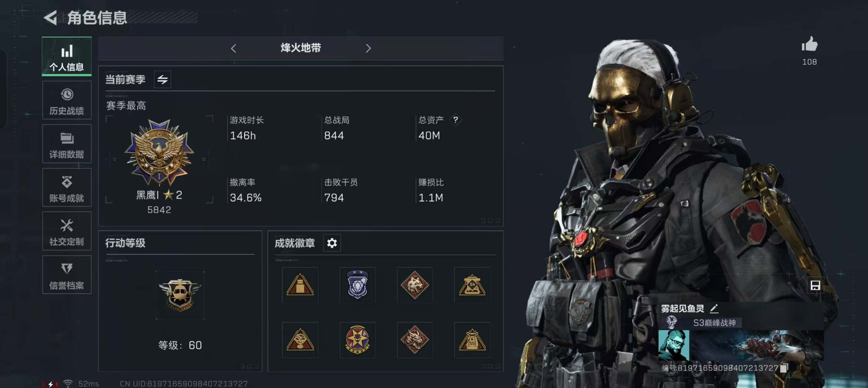This screenshot has width=868, height=388.
Task: Copy the player ID number
Action: coord(784,368)
